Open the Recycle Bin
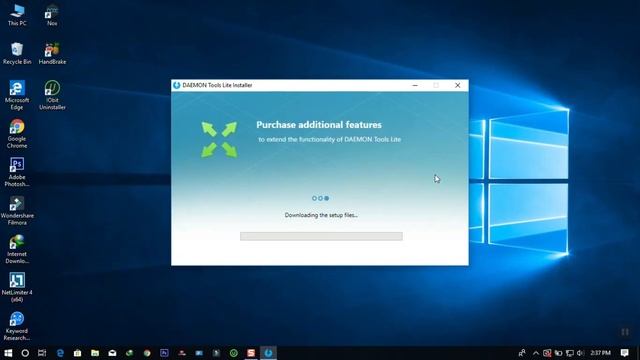 17,53
